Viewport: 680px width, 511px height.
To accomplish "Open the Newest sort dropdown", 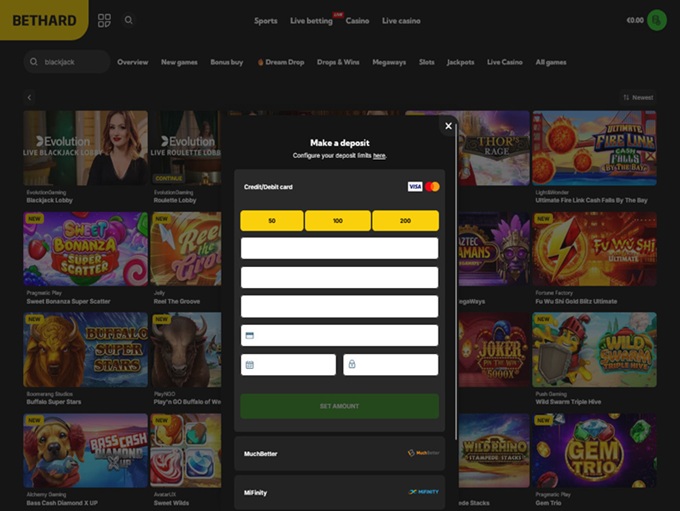I will 638,97.
